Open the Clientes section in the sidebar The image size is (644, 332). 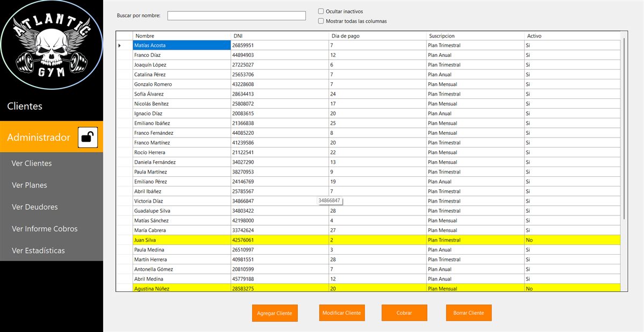click(x=25, y=106)
